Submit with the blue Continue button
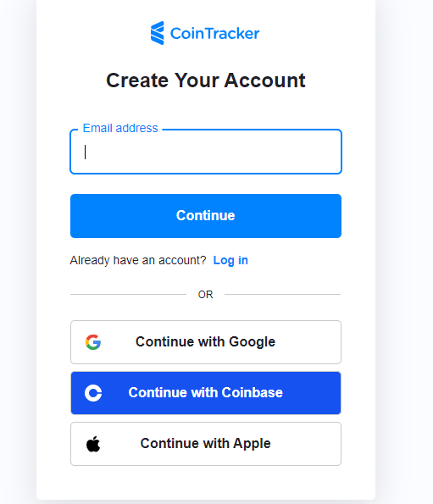 [x=206, y=216]
